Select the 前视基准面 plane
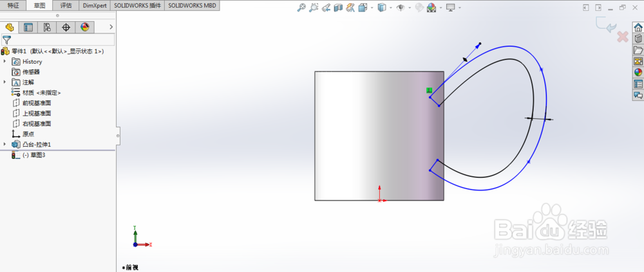644x272 pixels. (32, 103)
